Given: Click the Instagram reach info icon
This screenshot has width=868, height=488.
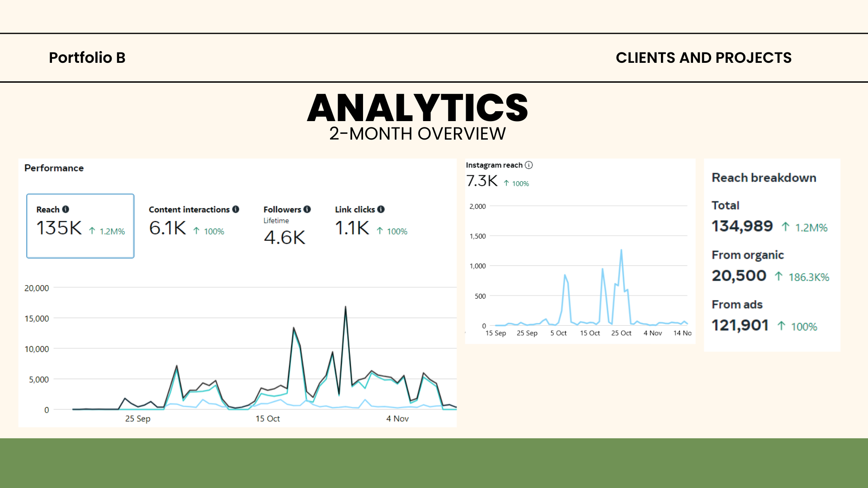Looking at the screenshot, I should point(528,165).
